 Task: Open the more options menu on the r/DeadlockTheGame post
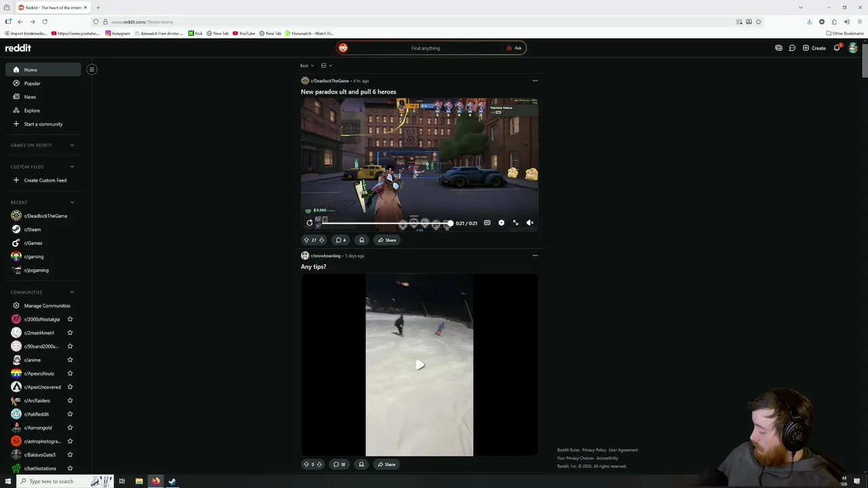click(x=535, y=81)
